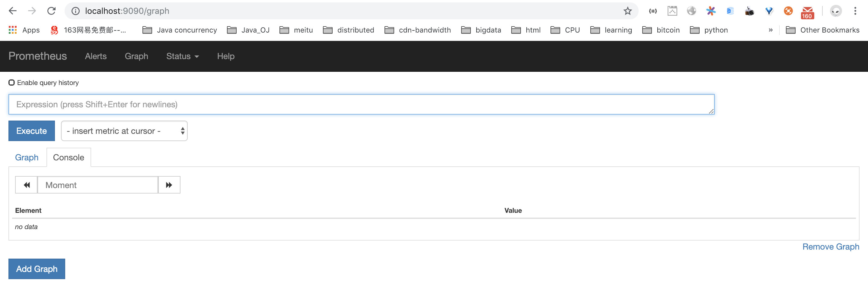Screen dimensions: 868x296
Task: Enable query history checkbox
Action: [11, 82]
